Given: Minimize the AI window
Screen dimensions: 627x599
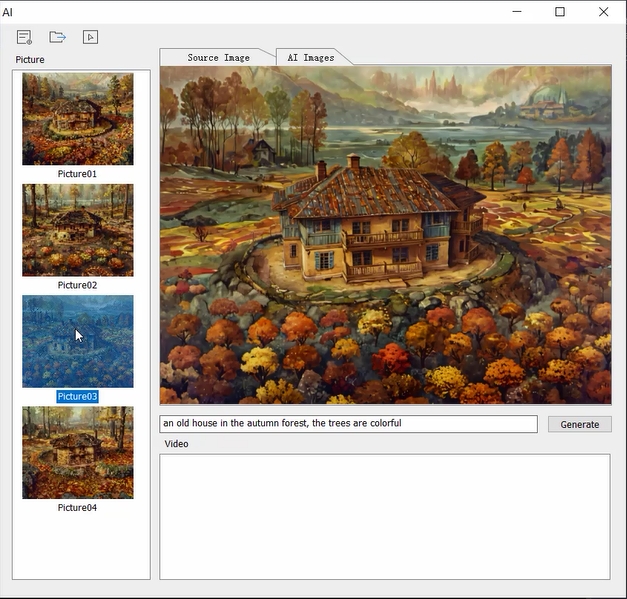Looking at the screenshot, I should (516, 12).
